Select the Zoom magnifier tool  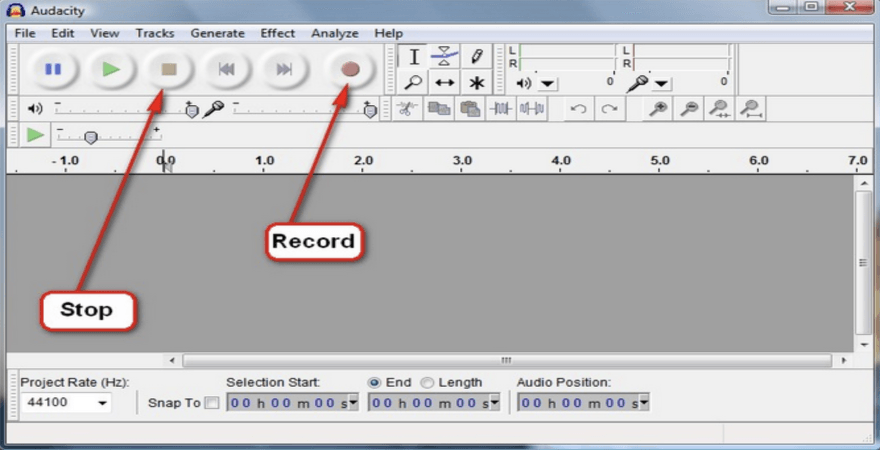(x=414, y=82)
